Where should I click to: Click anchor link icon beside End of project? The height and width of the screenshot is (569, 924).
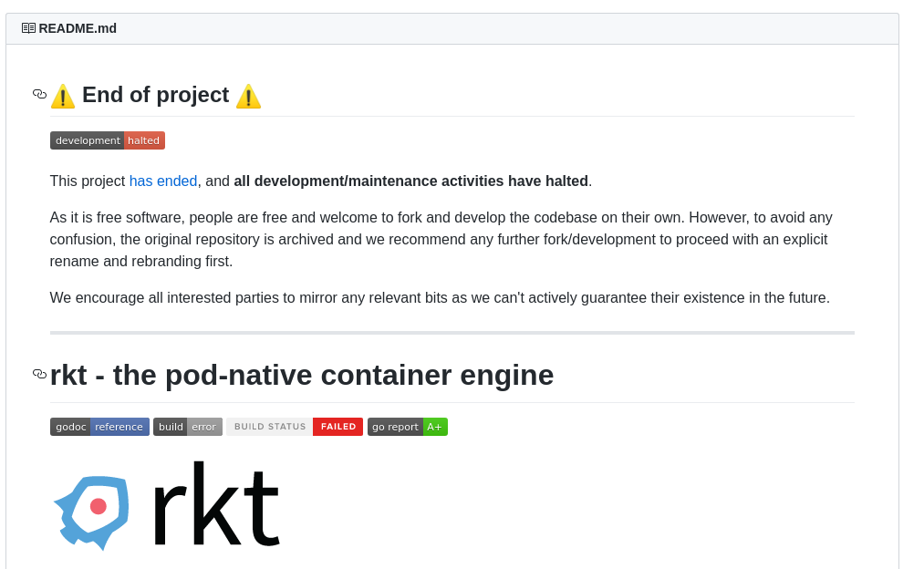[39, 94]
